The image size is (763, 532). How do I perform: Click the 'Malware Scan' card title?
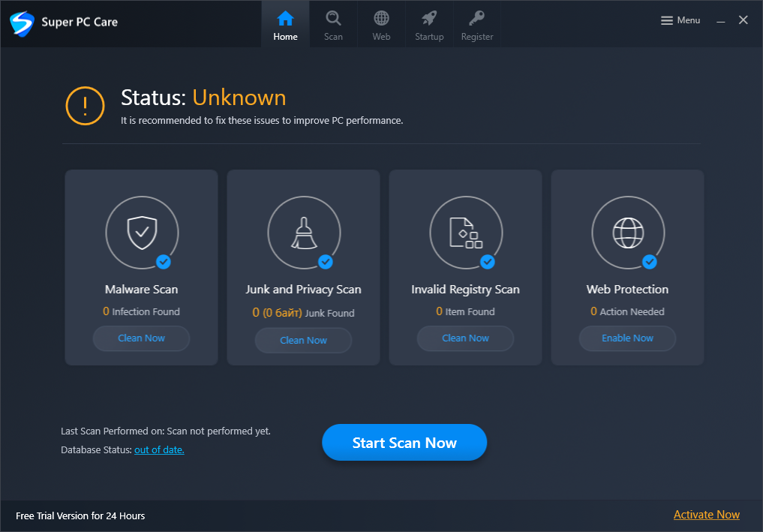point(142,289)
